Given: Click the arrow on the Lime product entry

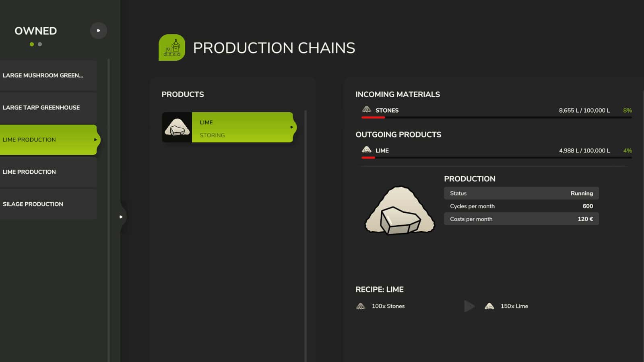Looking at the screenshot, I should coord(291,127).
